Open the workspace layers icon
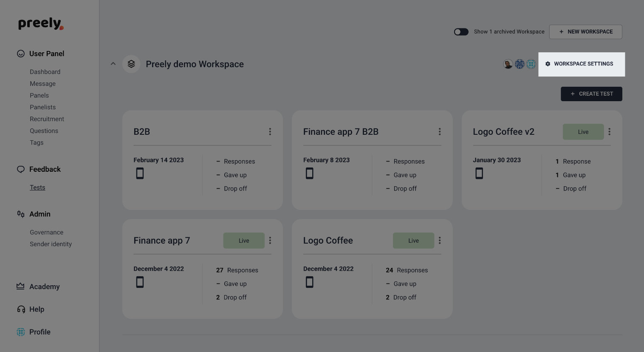Screen dimensions: 644x352 (131, 64)
